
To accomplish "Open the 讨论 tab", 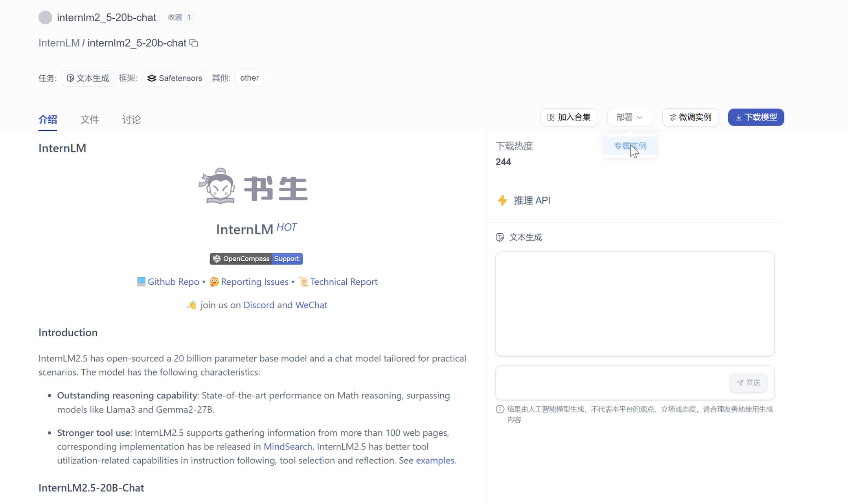I will (131, 119).
